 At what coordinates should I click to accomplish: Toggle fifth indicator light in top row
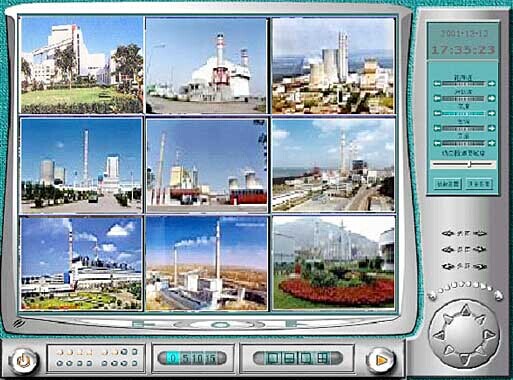[105, 352]
